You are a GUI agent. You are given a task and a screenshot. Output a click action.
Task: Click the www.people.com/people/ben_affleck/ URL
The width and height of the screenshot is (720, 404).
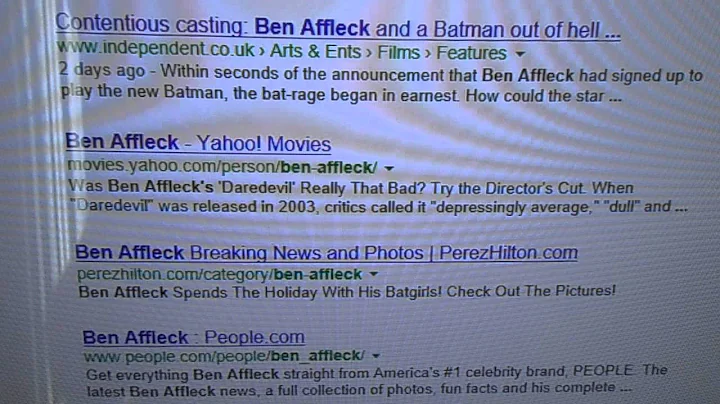(x=225, y=356)
